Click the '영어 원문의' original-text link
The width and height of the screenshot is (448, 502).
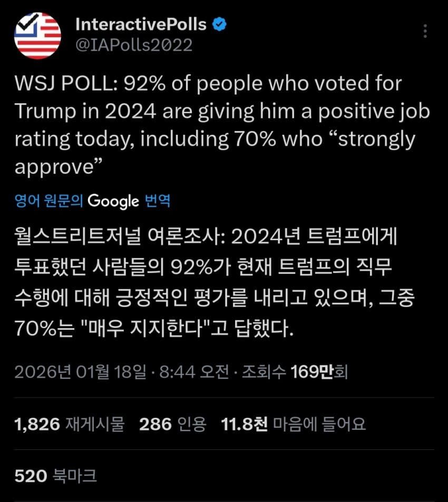point(48,201)
